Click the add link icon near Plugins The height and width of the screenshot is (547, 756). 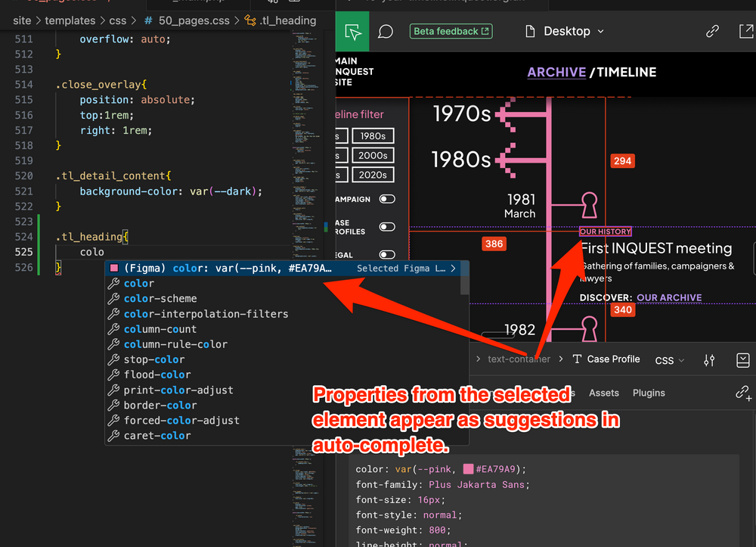(x=743, y=393)
